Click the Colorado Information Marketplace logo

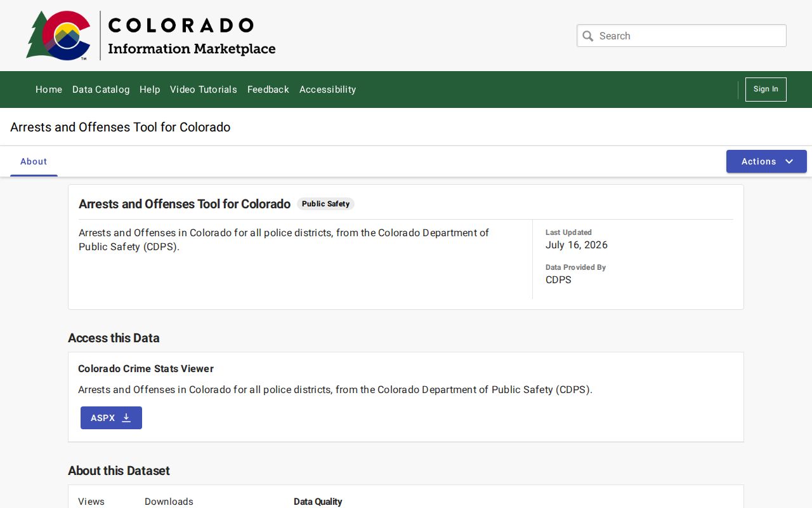click(151, 36)
